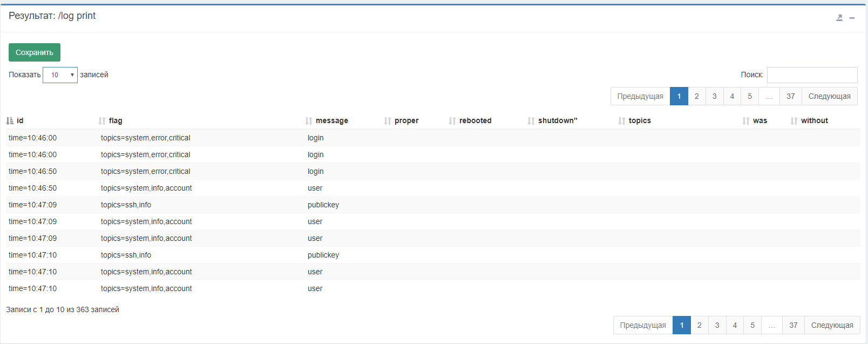Sort by topics column arrow icon
Image resolution: width=868 pixels, height=344 pixels.
[x=622, y=121]
